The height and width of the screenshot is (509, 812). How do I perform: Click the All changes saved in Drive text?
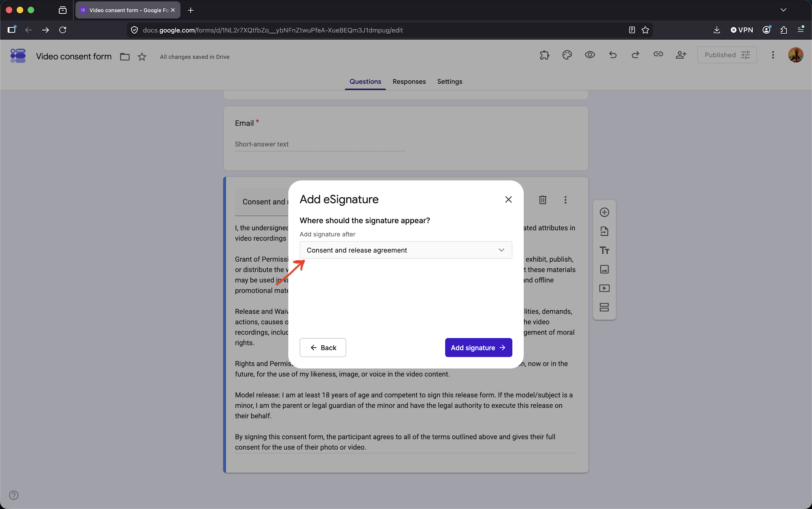[195, 57]
